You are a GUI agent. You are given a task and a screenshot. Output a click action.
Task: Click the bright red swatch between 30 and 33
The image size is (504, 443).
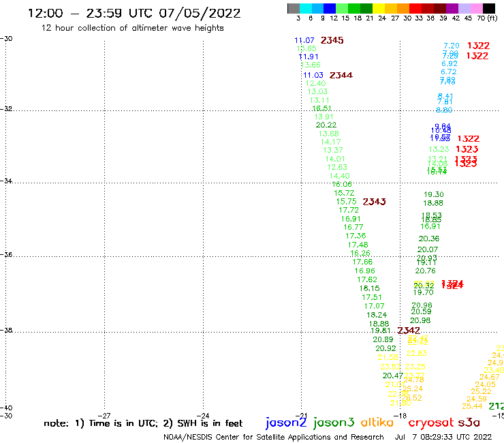415,8
